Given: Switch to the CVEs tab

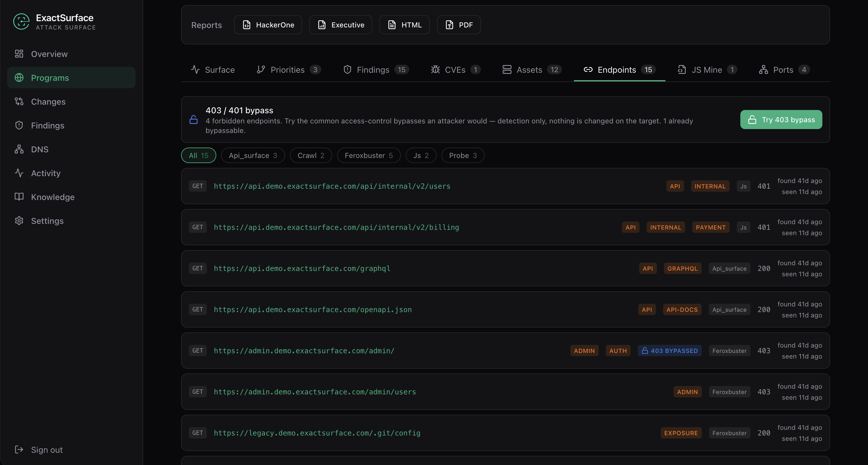Looking at the screenshot, I should (456, 70).
